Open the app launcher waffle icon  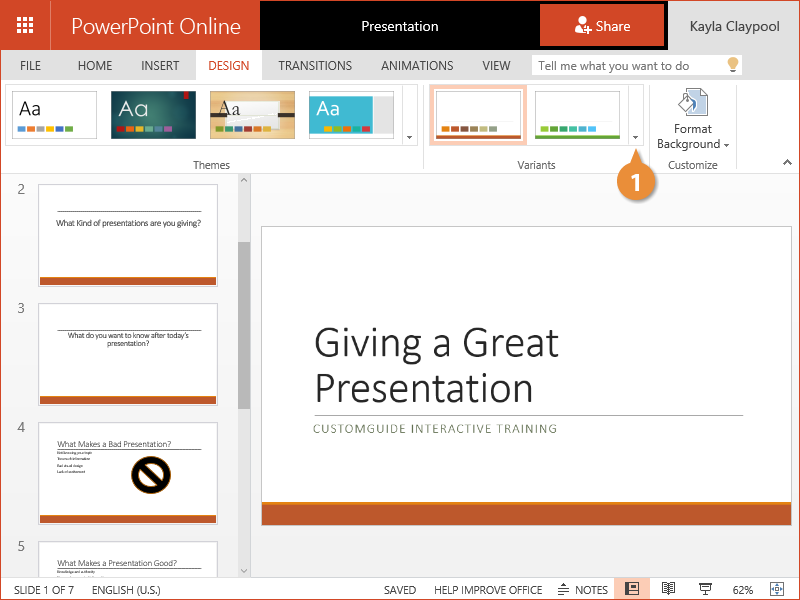click(25, 25)
